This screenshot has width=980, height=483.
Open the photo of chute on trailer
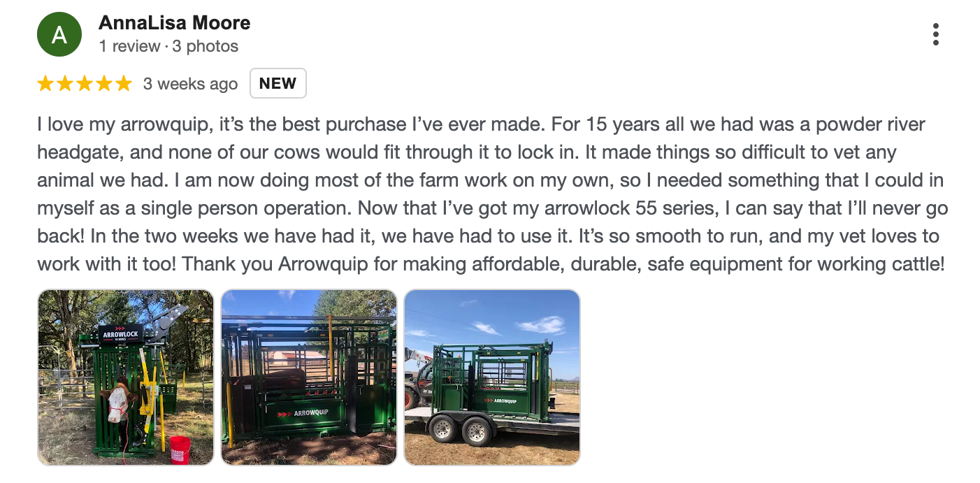click(x=492, y=377)
